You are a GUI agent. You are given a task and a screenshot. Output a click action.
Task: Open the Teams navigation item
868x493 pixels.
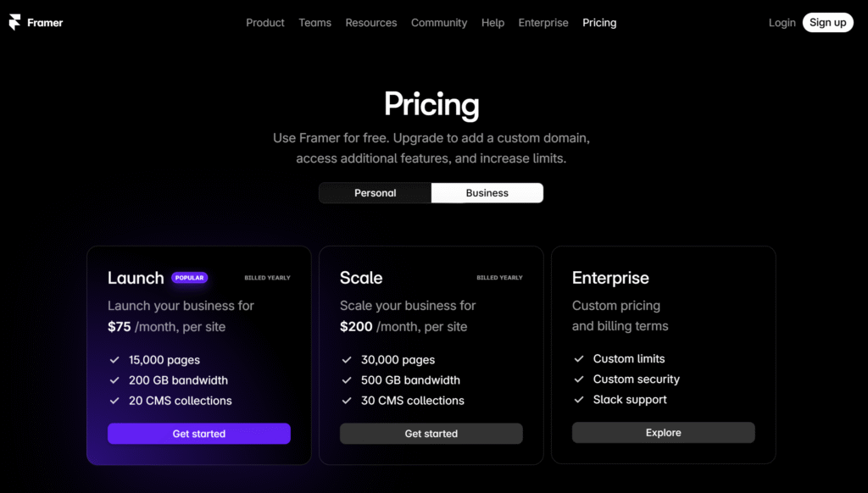point(315,23)
